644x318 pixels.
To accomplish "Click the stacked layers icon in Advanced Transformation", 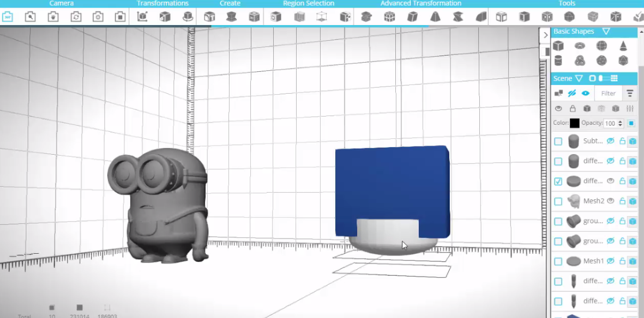I will pyautogui.click(x=366, y=17).
